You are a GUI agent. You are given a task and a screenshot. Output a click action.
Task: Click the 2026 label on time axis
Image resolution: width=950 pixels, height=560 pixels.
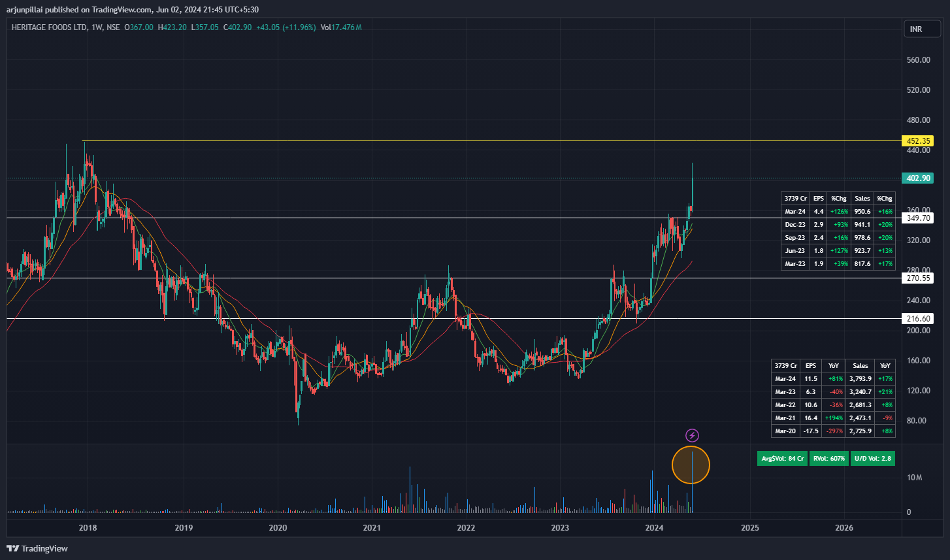click(x=844, y=527)
